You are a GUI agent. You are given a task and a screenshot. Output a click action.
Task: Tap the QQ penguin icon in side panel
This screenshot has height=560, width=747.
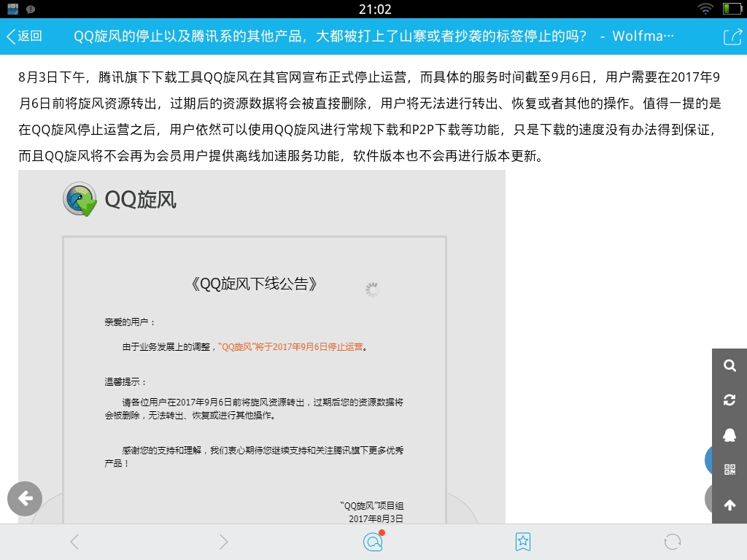click(x=729, y=435)
